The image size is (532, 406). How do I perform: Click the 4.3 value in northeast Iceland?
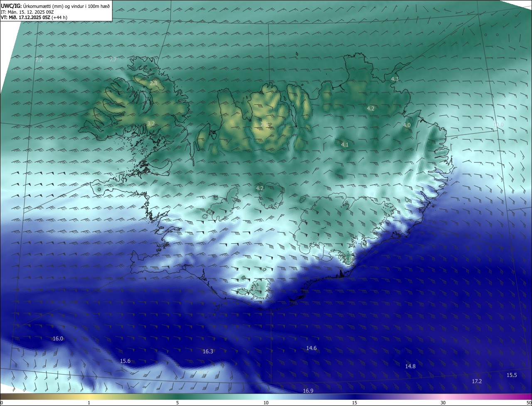[395, 79]
